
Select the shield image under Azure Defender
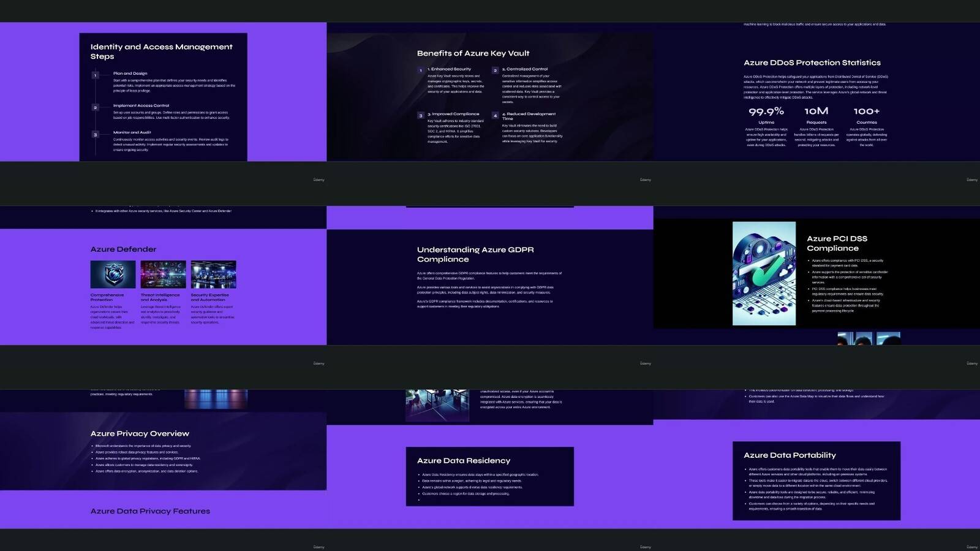pos(113,274)
